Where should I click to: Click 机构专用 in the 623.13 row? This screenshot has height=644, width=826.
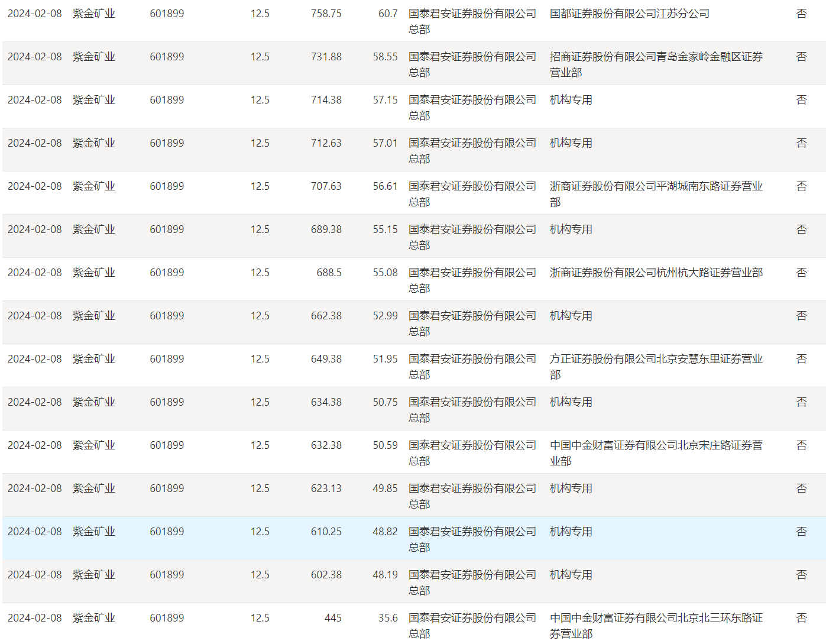(571, 488)
